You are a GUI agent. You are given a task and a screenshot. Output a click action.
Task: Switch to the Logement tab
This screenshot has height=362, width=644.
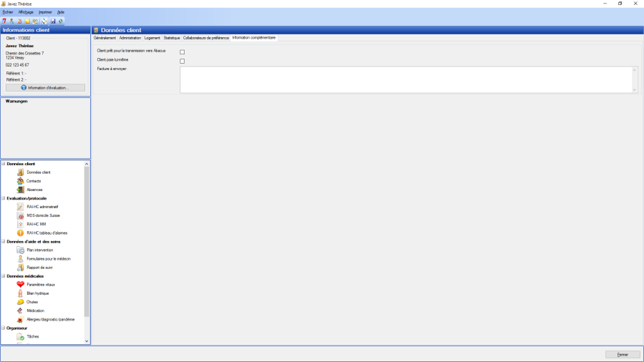coord(152,38)
